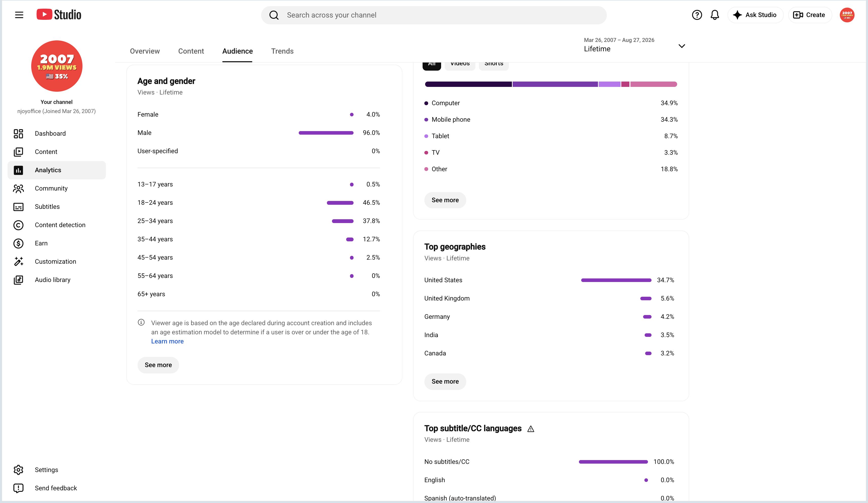Click the help question mark icon

click(x=696, y=15)
